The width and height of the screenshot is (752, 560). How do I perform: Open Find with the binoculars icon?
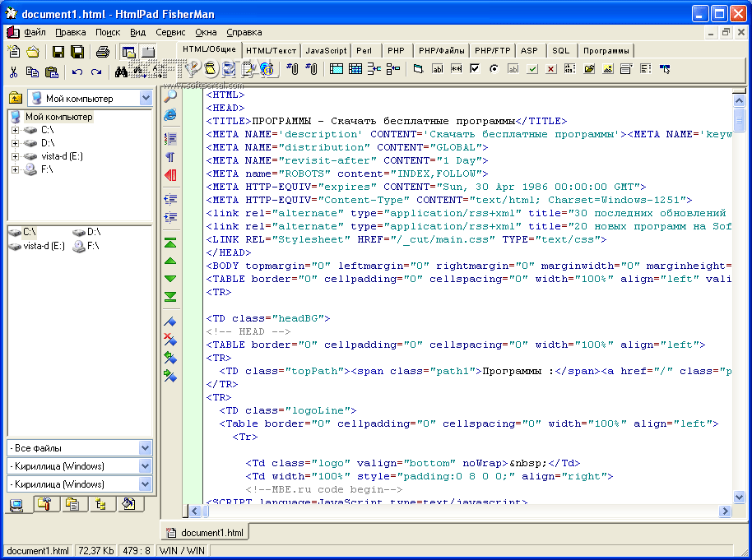pos(121,72)
